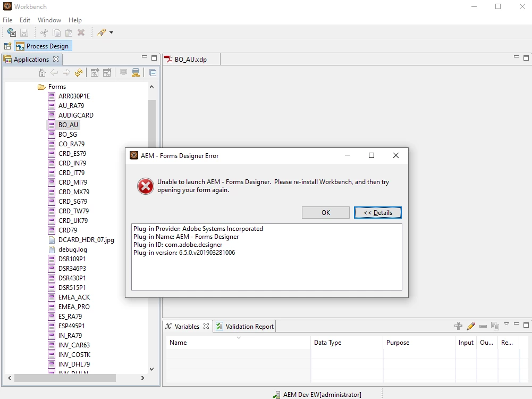Screen dimensions: 532x399
Task: Maximize the Applications panel
Action: pos(154,58)
